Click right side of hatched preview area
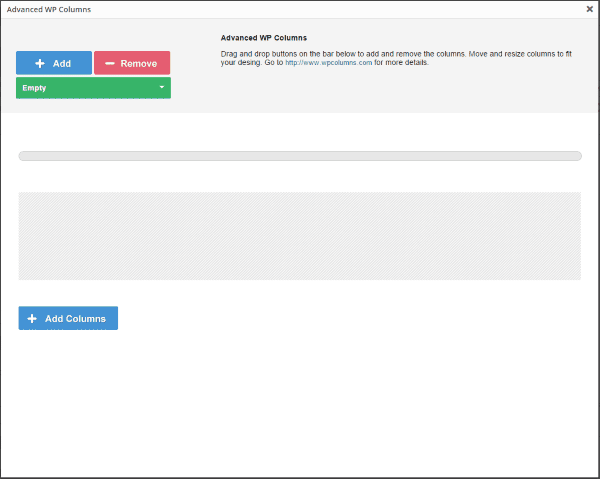This screenshot has height=479, width=600. [540, 236]
